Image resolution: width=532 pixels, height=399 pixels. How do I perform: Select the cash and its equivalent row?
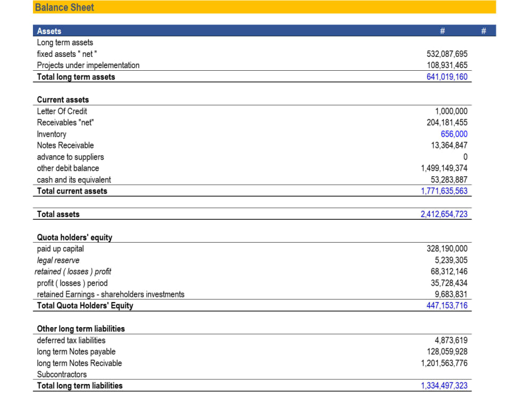point(73,180)
